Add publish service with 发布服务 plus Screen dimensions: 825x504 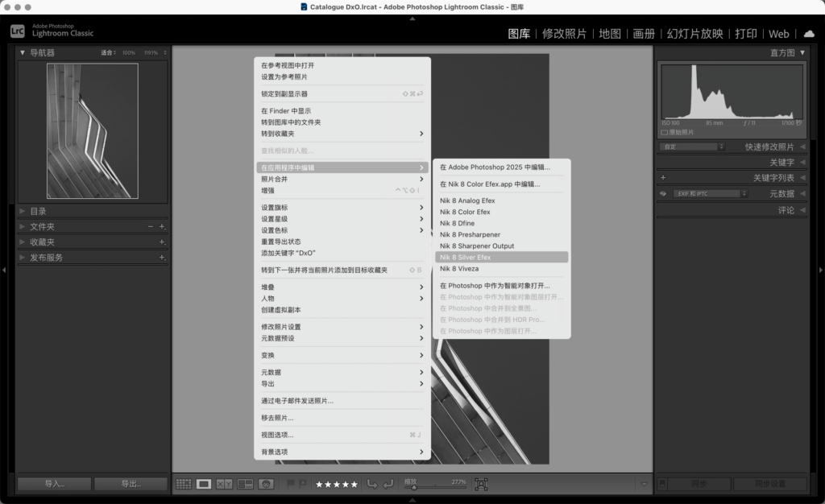[x=162, y=258]
